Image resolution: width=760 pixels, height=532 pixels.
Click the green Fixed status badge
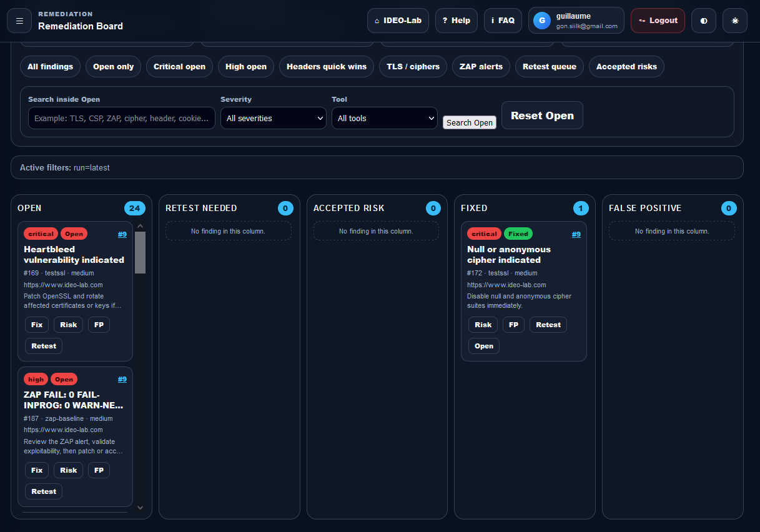click(x=518, y=234)
